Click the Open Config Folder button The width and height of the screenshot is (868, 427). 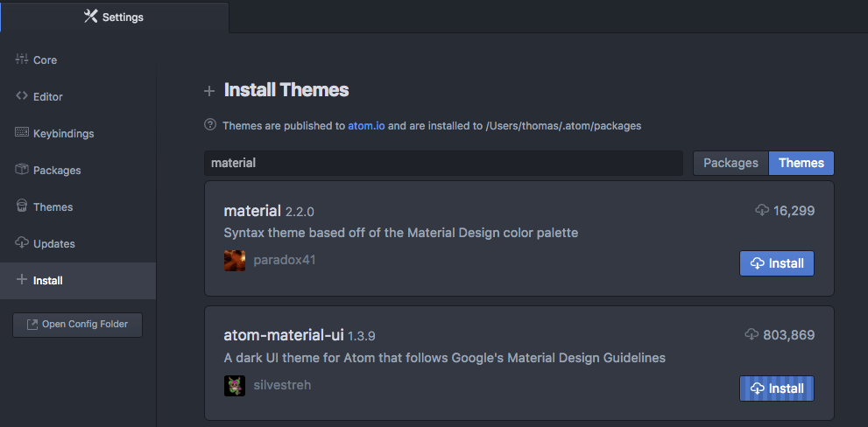77,325
